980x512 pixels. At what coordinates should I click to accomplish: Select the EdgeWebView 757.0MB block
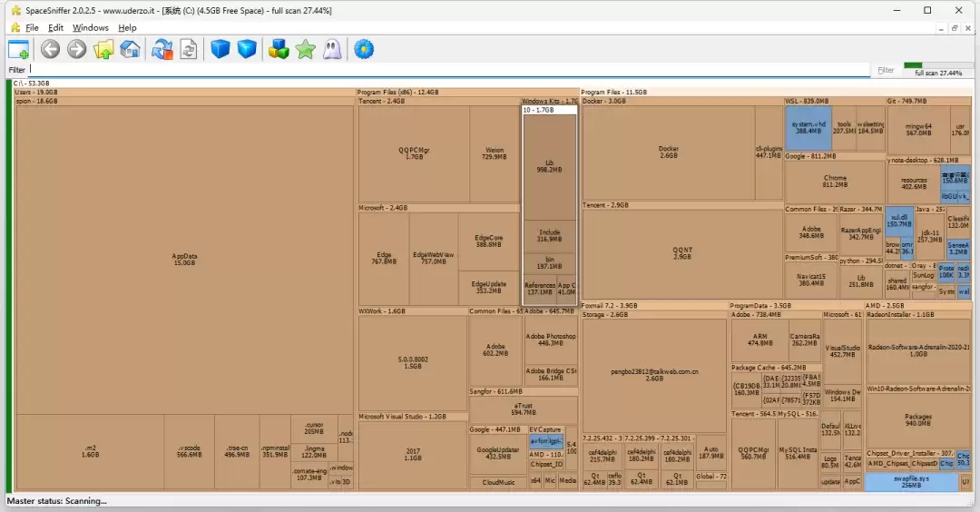(433, 258)
